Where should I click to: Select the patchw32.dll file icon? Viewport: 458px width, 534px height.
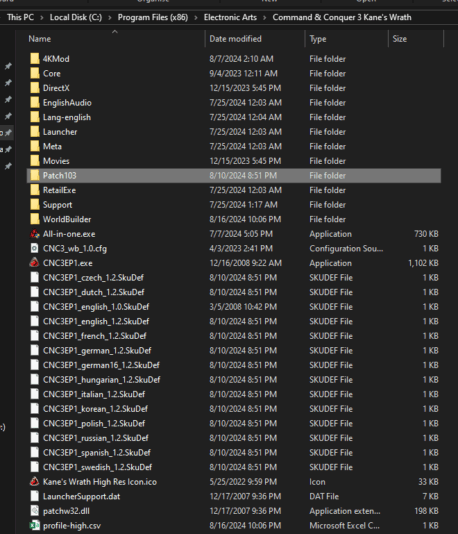[35, 511]
